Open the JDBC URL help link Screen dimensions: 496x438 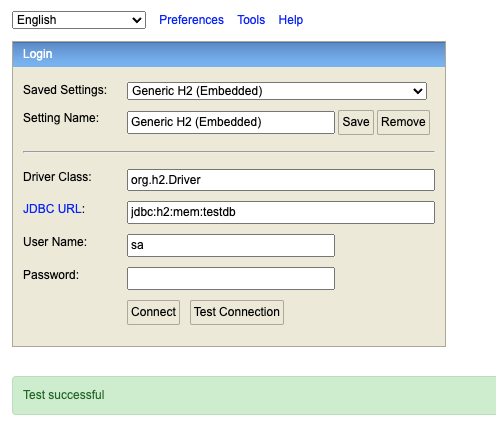click(x=52, y=209)
